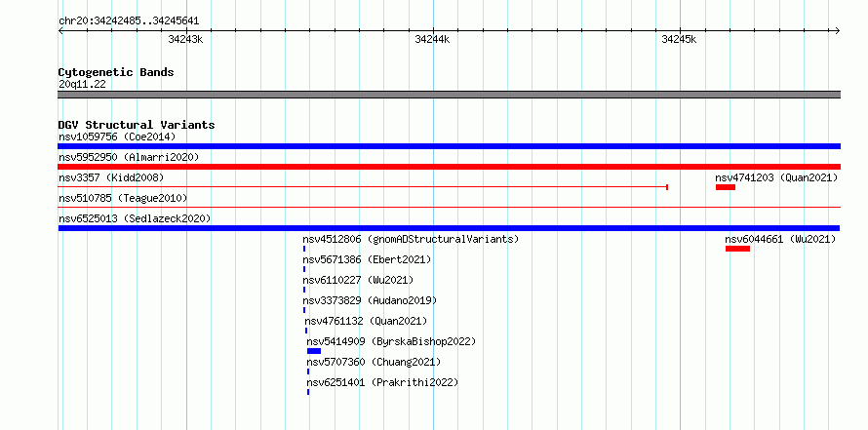Open the nsv3373829 (Audano2019) label
This screenshot has width=868, height=430.
(370, 300)
